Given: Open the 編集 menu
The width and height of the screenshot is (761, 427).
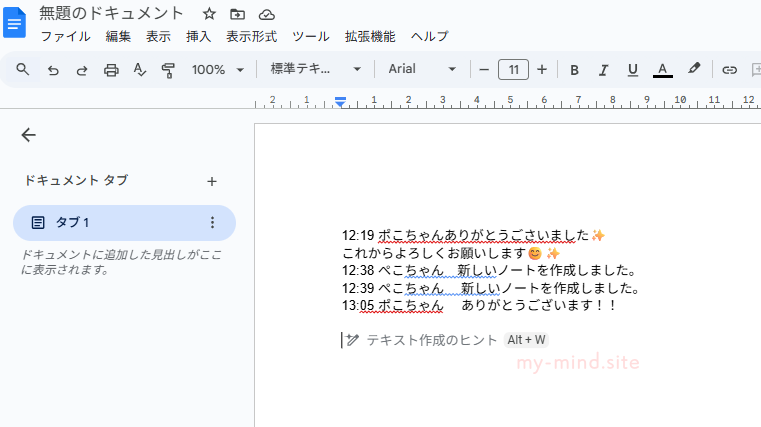Looking at the screenshot, I should pyautogui.click(x=118, y=36).
